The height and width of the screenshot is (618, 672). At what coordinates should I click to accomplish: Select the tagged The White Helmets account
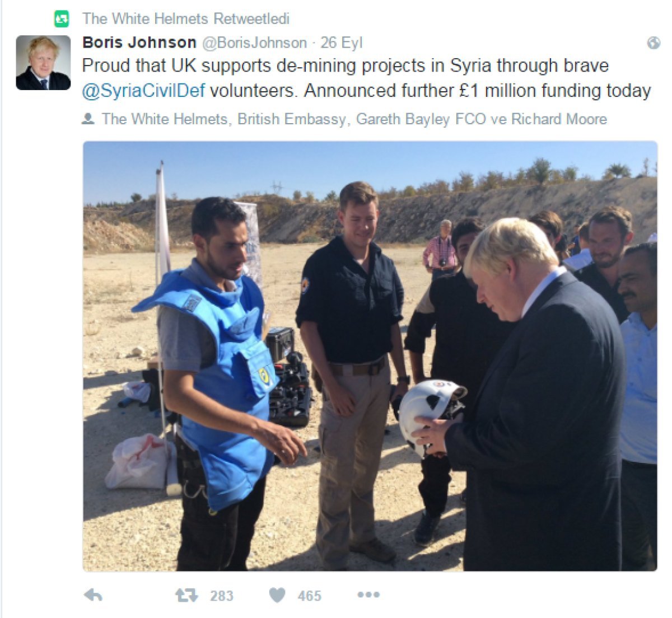(165, 119)
